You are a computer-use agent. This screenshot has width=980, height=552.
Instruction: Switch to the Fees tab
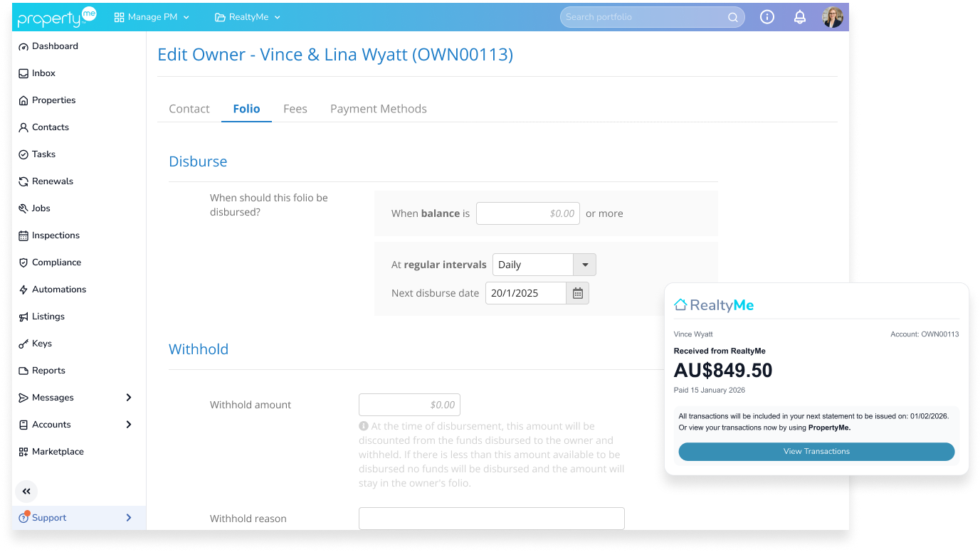[295, 109]
